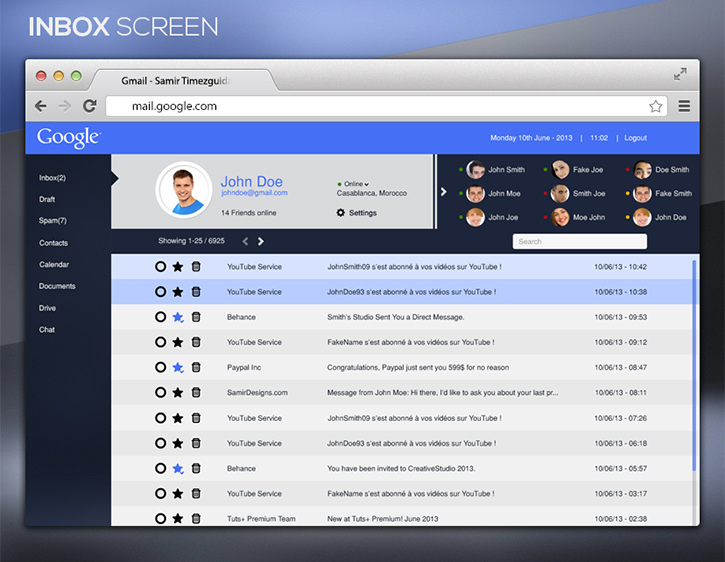Open the browser hamburger menu
This screenshot has width=725, height=562.
[684, 106]
